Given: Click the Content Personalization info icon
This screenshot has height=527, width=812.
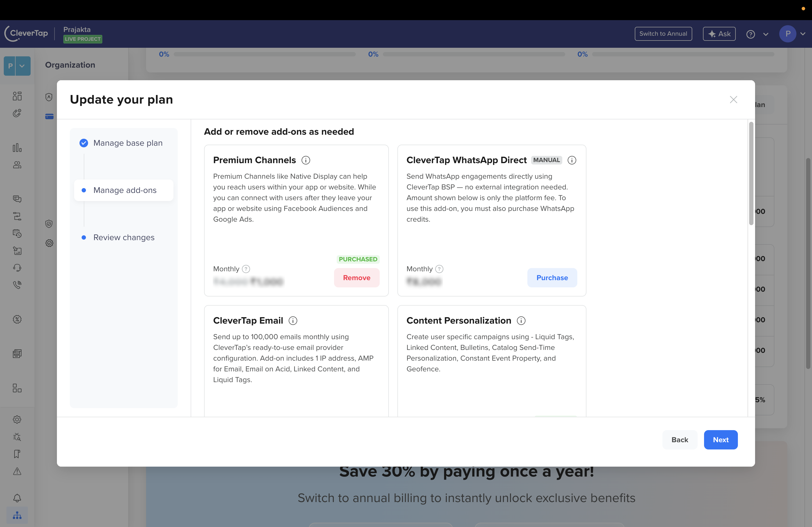Looking at the screenshot, I should tap(521, 321).
